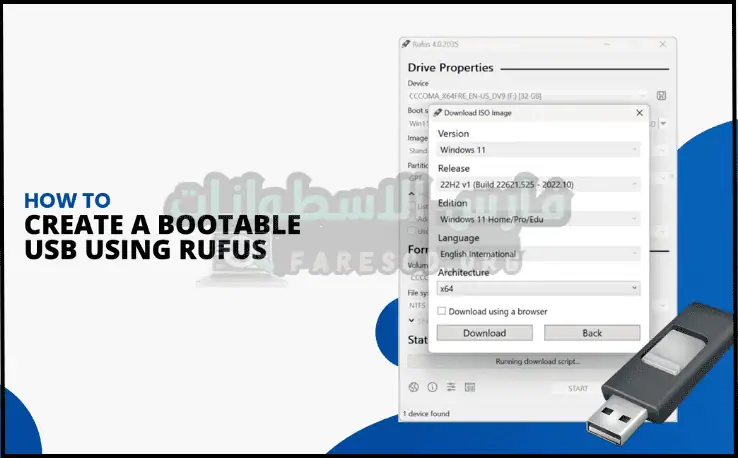Click Rufus icon in Download ISO dialog title

[437, 113]
